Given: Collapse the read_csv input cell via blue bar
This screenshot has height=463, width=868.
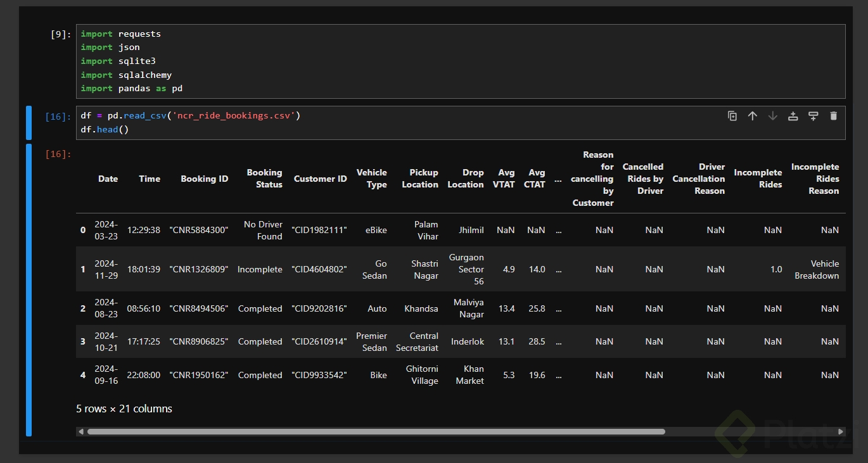Looking at the screenshot, I should (x=29, y=123).
